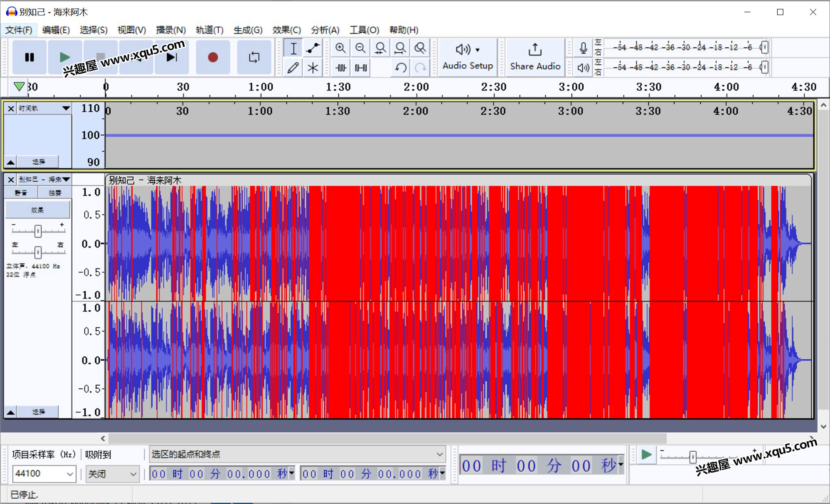Open the 文件(F) menu
The image size is (830, 504).
[x=18, y=30]
